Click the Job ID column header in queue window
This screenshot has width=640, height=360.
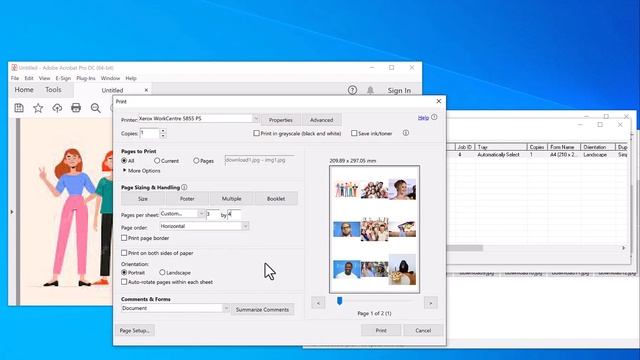464,147
